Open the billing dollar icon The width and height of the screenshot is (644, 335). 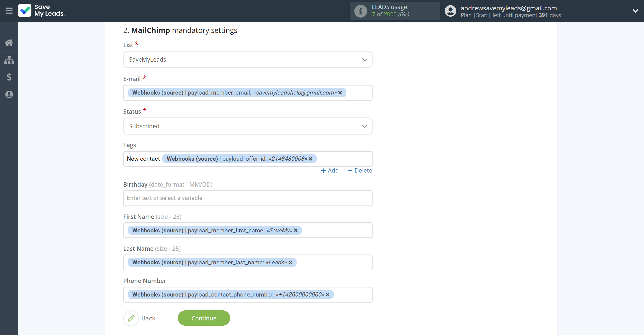(9, 77)
